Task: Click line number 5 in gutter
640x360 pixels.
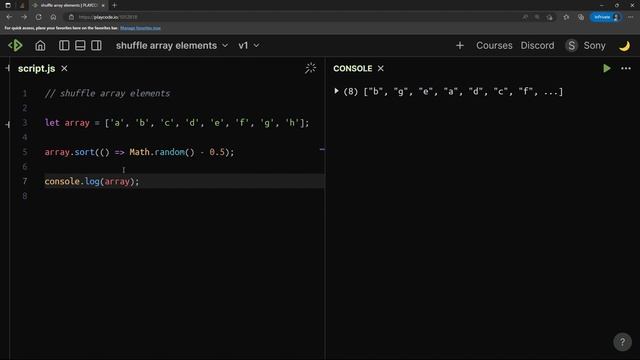Action: (x=25, y=152)
